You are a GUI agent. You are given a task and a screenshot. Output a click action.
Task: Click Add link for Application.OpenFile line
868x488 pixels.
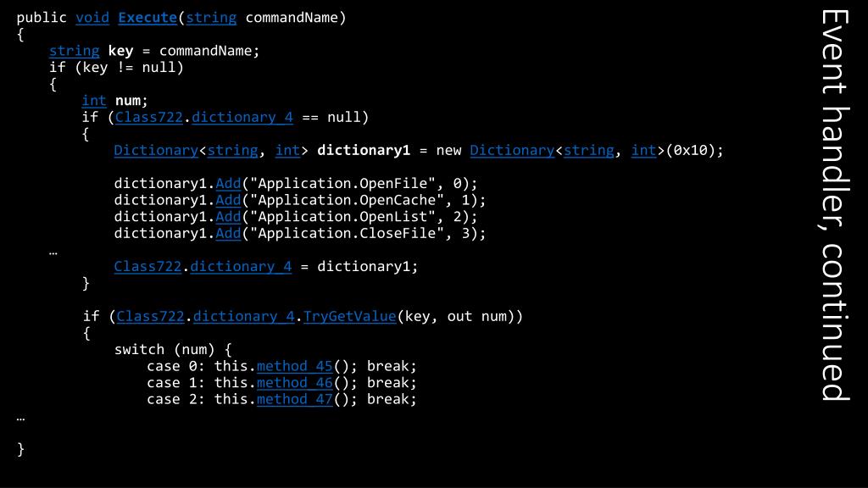pyautogui.click(x=228, y=184)
